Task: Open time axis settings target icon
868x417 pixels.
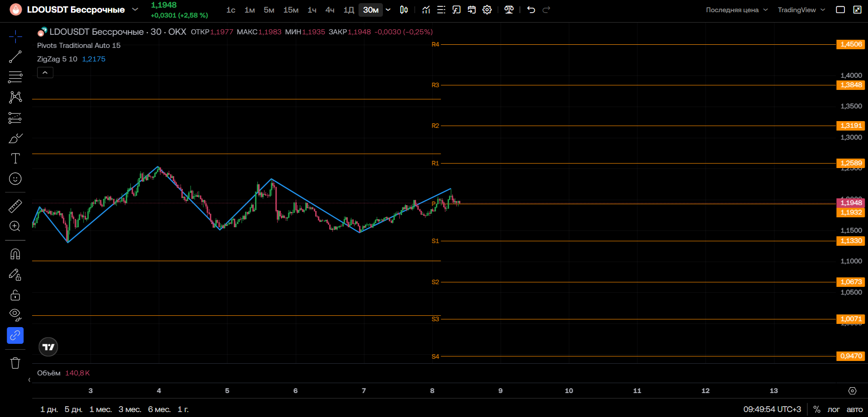Action: (x=852, y=391)
